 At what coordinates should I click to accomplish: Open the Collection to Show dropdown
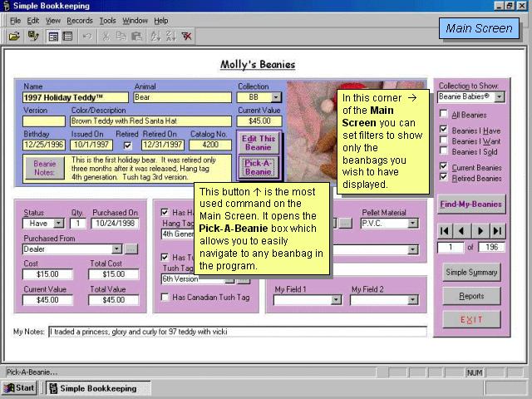click(x=500, y=97)
